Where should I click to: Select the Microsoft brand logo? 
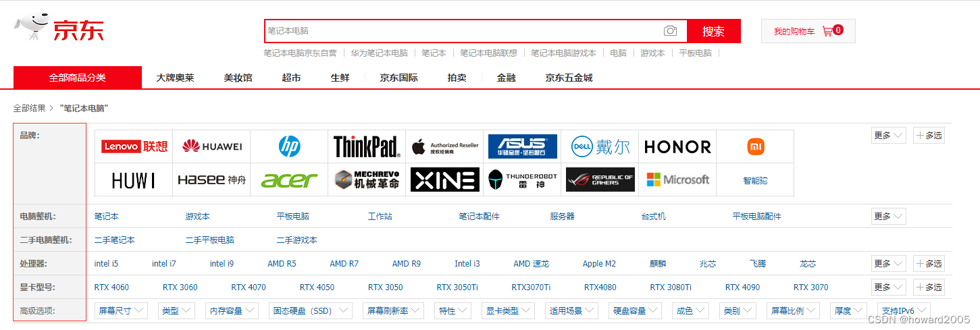pyautogui.click(x=677, y=180)
